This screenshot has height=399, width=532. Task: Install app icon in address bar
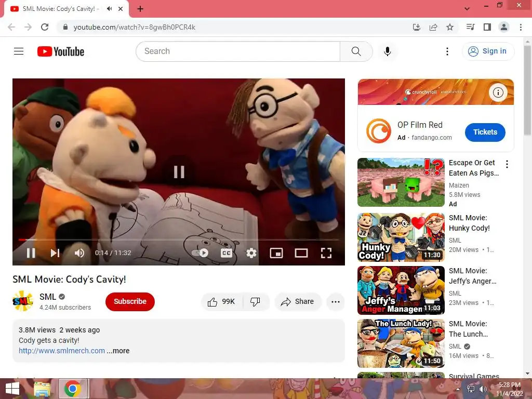(417, 27)
